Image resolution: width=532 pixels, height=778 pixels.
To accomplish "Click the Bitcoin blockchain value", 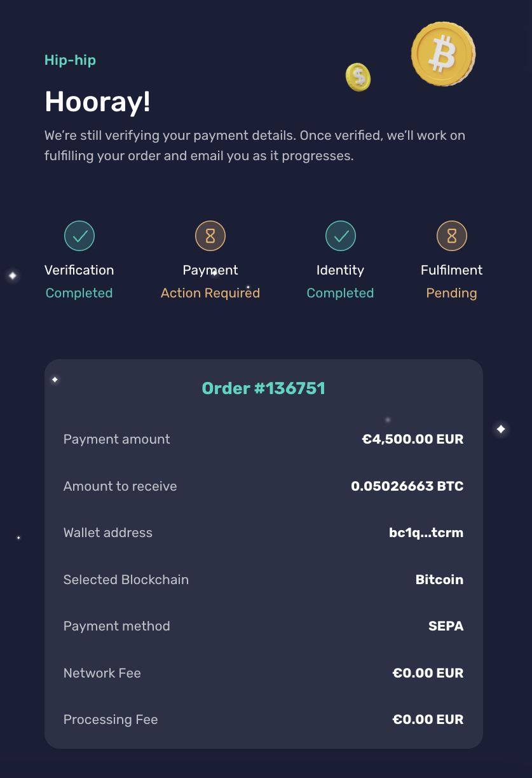I will [x=440, y=580].
